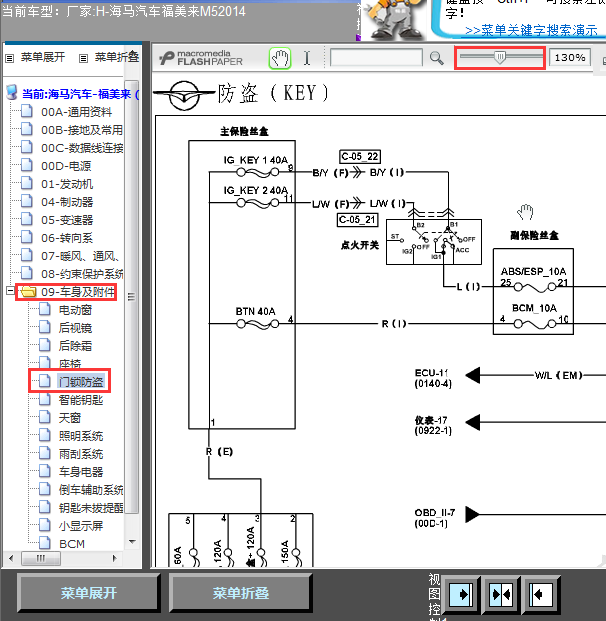The width and height of the screenshot is (606, 621).
Task: Open the BCM diagram page
Action: [72, 544]
